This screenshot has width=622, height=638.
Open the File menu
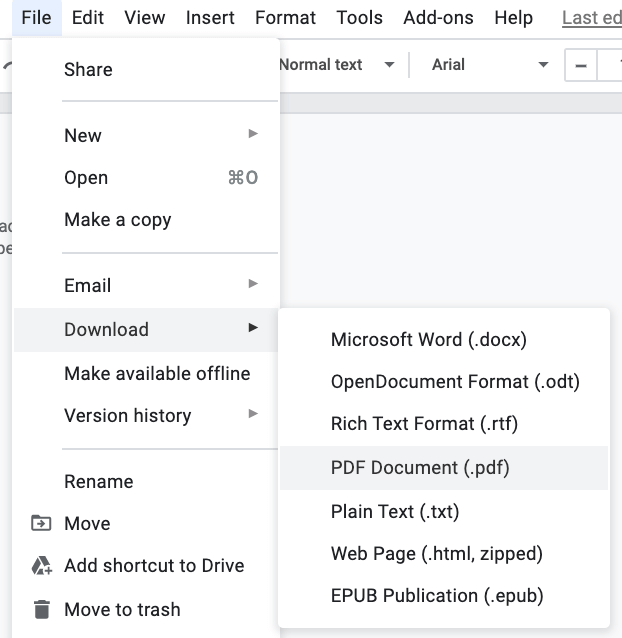click(x=37, y=18)
